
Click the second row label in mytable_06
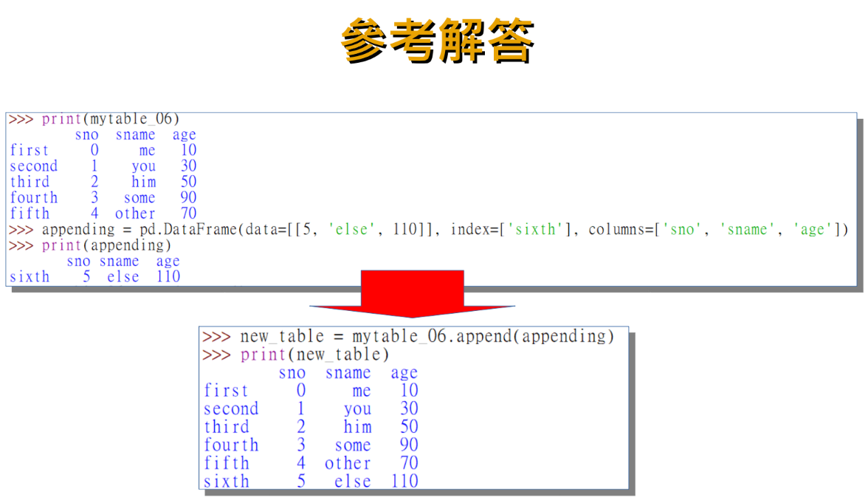pyautogui.click(x=34, y=165)
